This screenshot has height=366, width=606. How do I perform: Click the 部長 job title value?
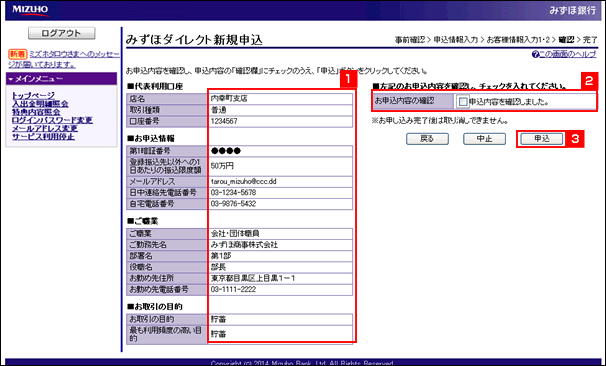[218, 267]
